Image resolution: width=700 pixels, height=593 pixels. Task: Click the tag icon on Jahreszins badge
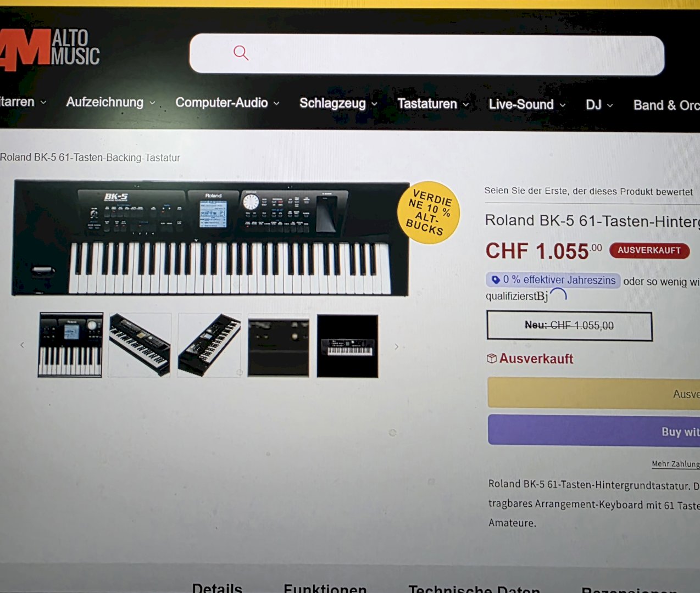tap(496, 280)
